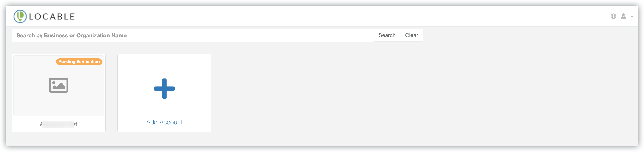Open help via the lifebuoy icon
Viewport: 644px width, 152px height.
613,16
